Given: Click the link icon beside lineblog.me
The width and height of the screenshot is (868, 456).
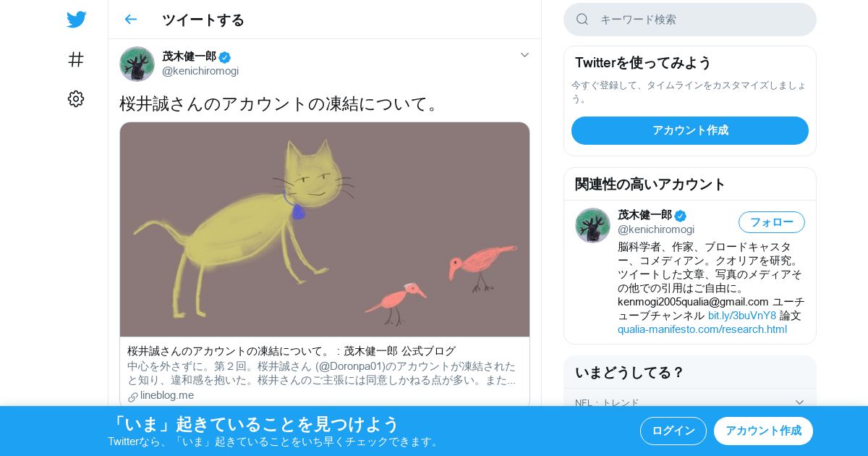Looking at the screenshot, I should pyautogui.click(x=133, y=396).
